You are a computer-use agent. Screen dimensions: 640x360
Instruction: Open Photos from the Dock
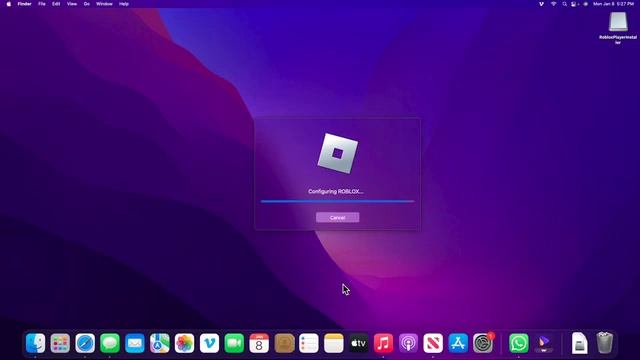(184, 343)
